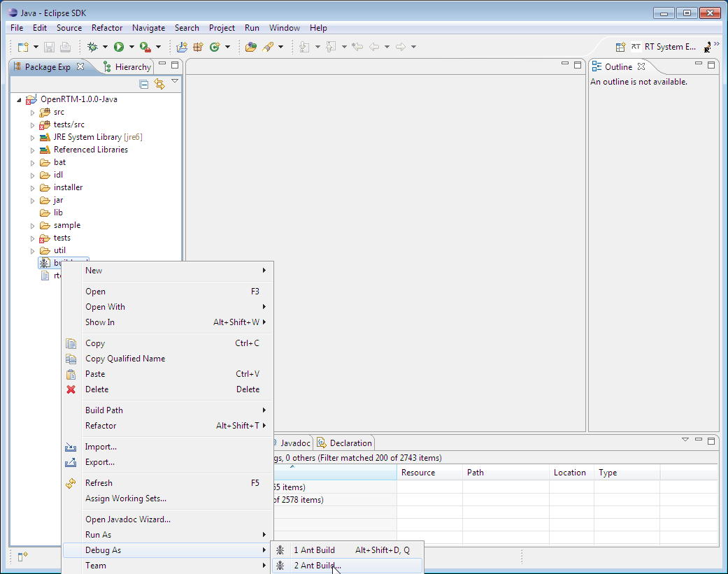This screenshot has width=728, height=574.
Task: Open the Navigate menu
Action: click(x=148, y=28)
